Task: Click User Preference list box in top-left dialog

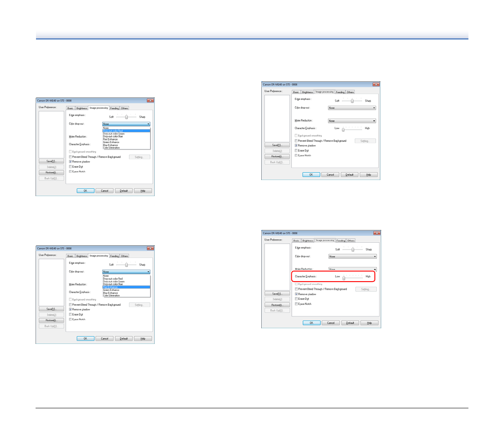Action: (x=51, y=134)
